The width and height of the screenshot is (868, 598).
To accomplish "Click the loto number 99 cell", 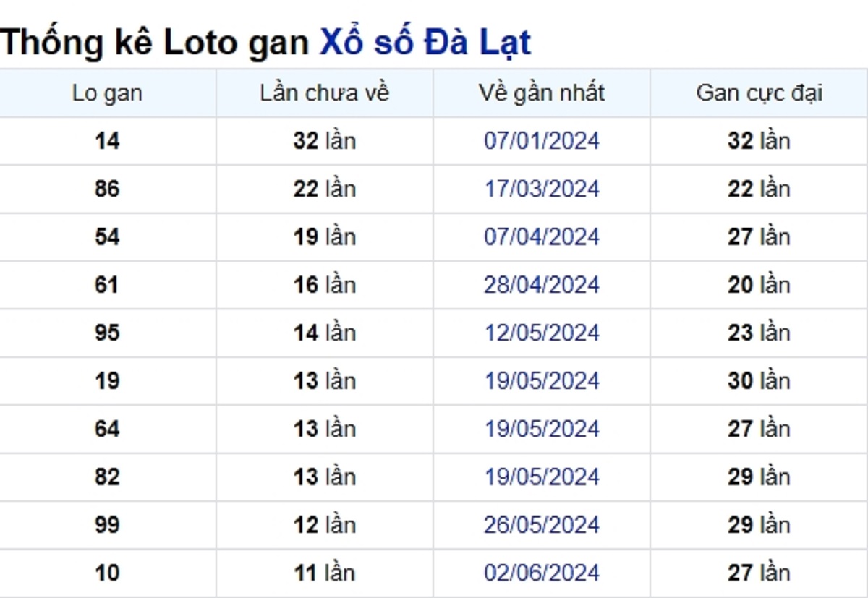I will point(107,525).
